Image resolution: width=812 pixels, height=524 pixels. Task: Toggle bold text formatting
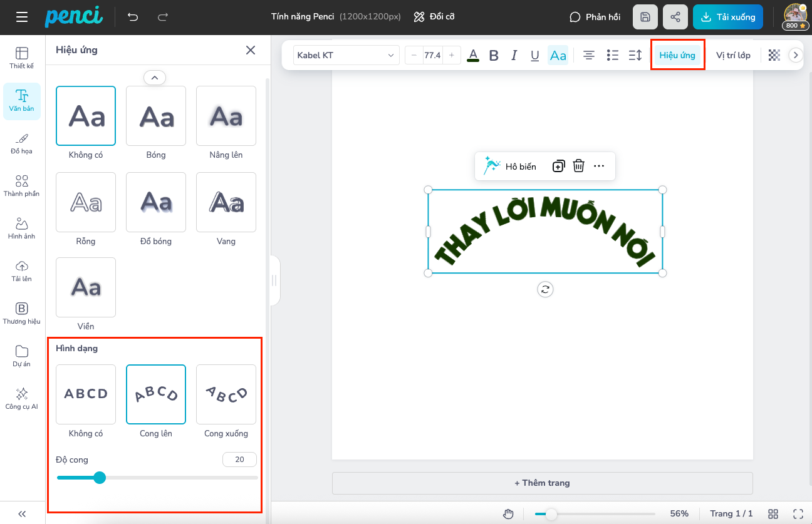click(494, 56)
